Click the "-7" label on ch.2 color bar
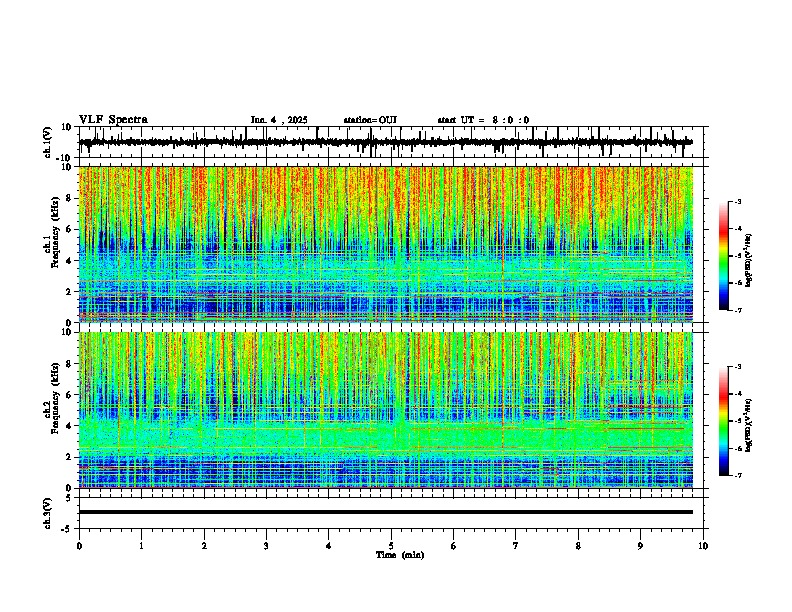792x612 pixels. [x=738, y=475]
